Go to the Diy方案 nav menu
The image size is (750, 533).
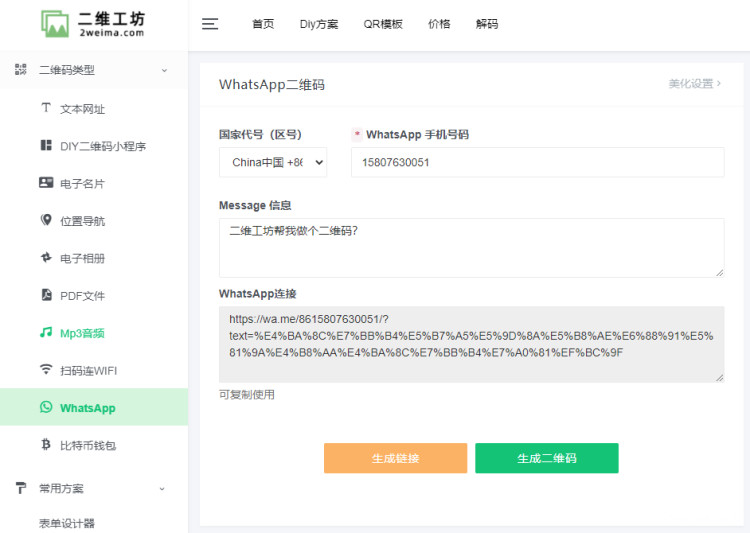coord(318,24)
